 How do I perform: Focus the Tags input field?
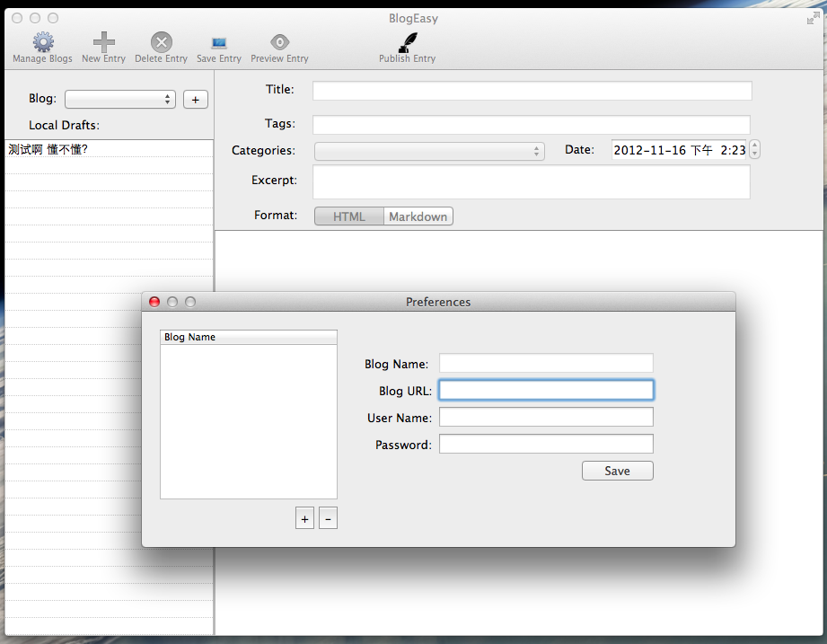[531, 125]
